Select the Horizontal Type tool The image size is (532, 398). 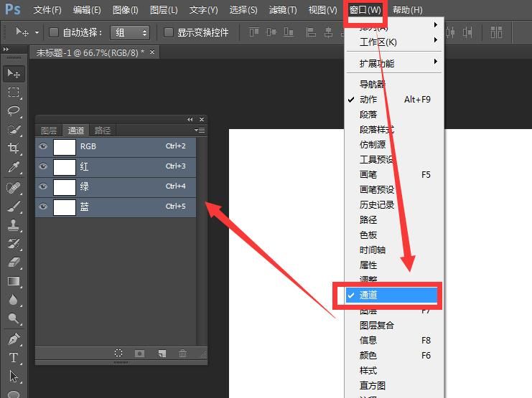pos(14,358)
